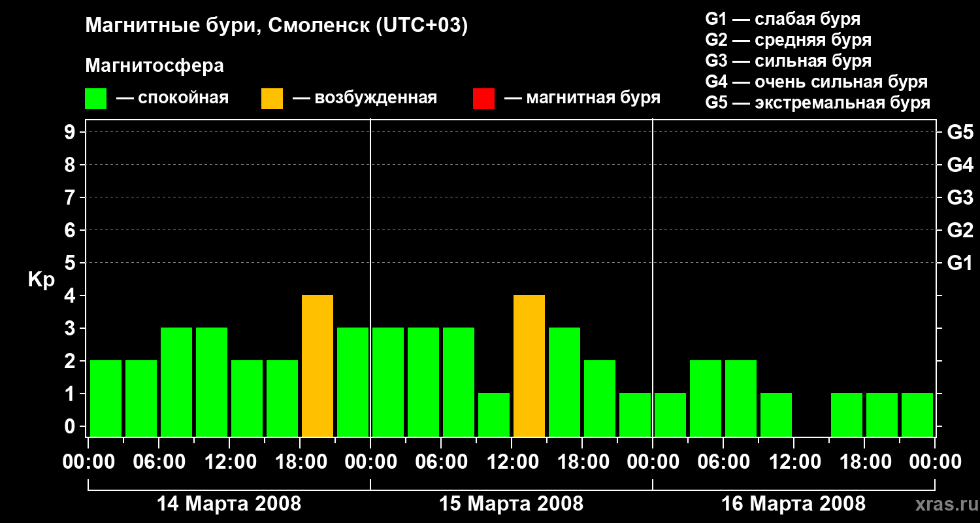Click the 14 Марта 06:00–09:00 green bar
The height and width of the screenshot is (523, 980).
click(176, 382)
